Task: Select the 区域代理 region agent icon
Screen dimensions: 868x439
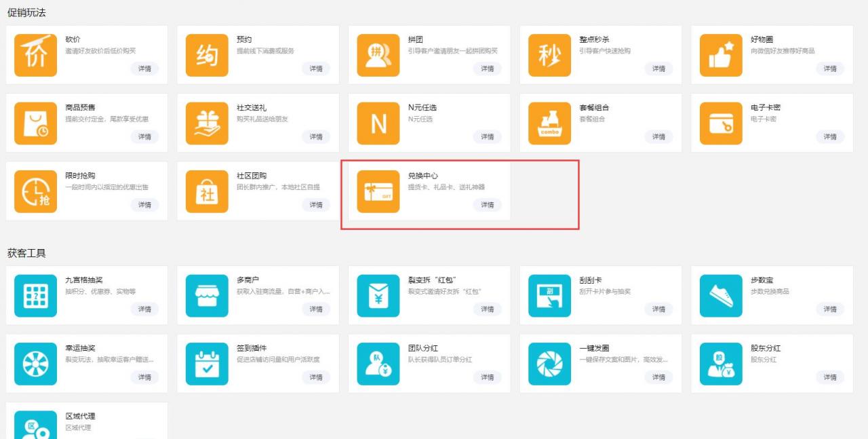Action: (36, 425)
